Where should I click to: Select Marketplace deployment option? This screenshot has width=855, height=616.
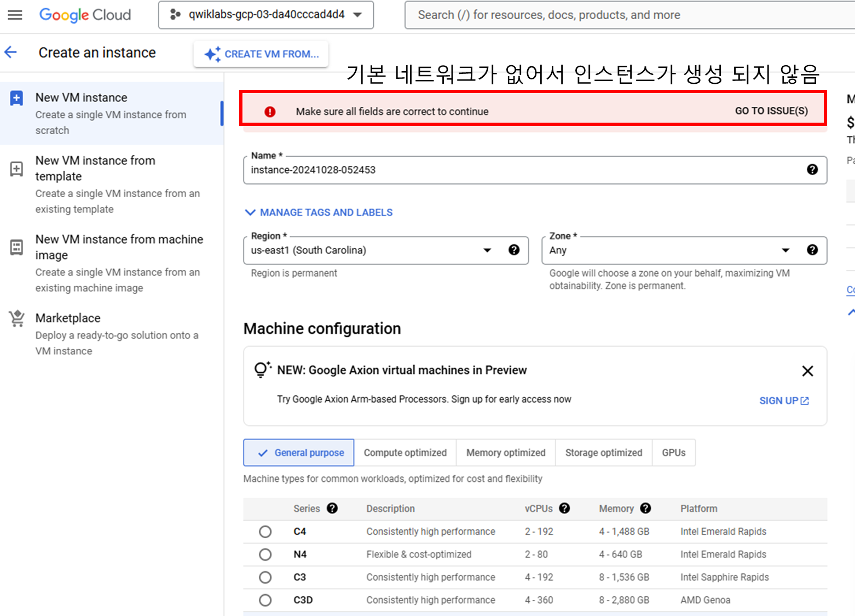(112, 334)
